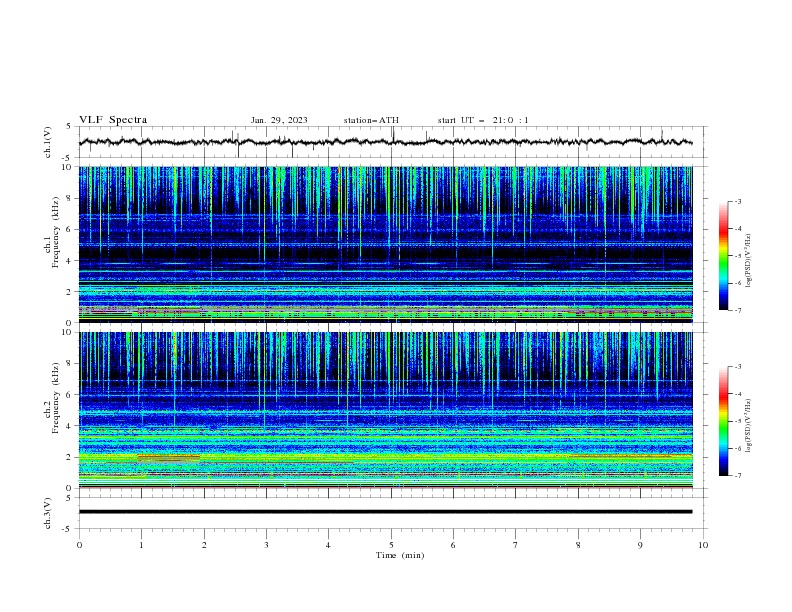Click the "-5" tick on ch.1(V) axis
Viewport: 792px width, 612px height.
click(x=67, y=158)
